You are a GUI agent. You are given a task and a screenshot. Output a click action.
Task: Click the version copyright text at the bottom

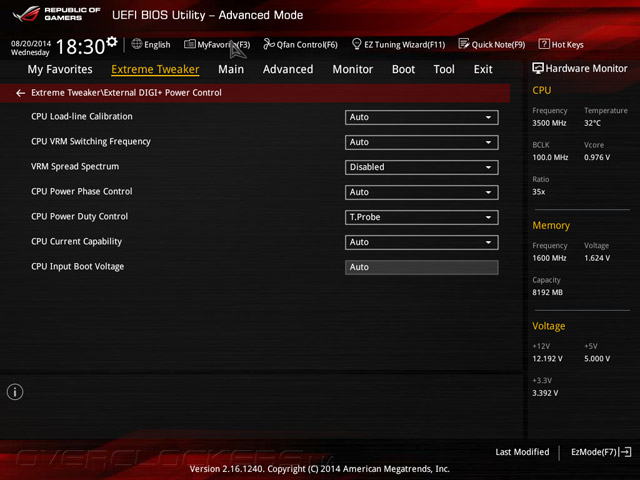click(x=320, y=469)
